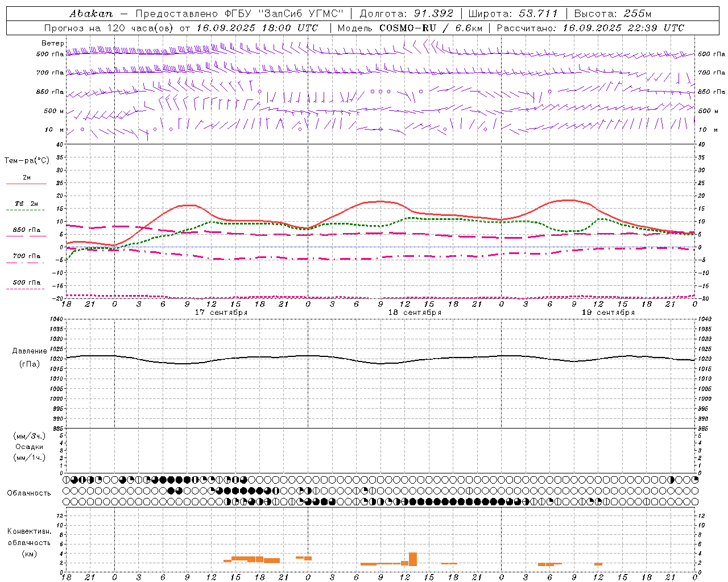
Task: Click the '(мм/1ч.)' precipitation unit label
Action: pyautogui.click(x=29, y=458)
